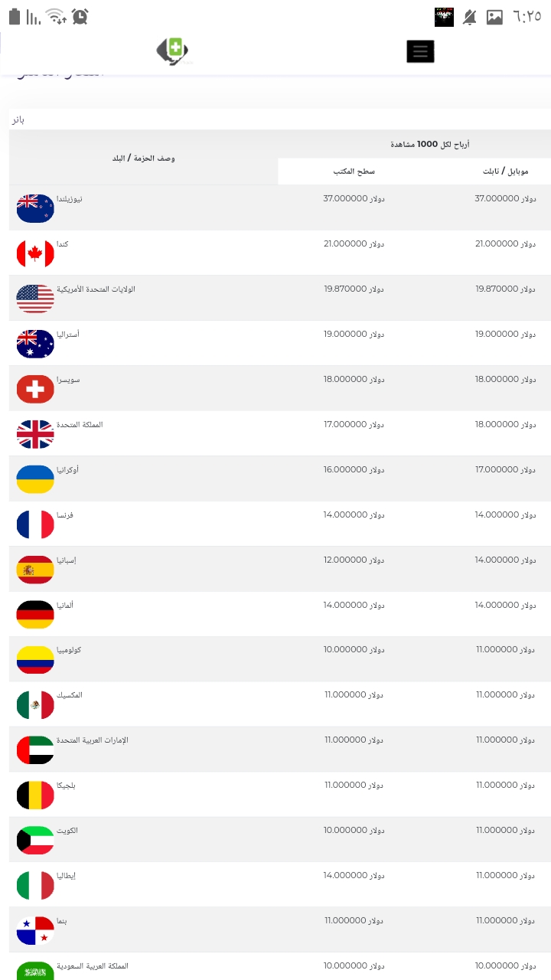Tap the United States flag icon
The width and height of the screenshot is (551, 980).
coord(35,299)
